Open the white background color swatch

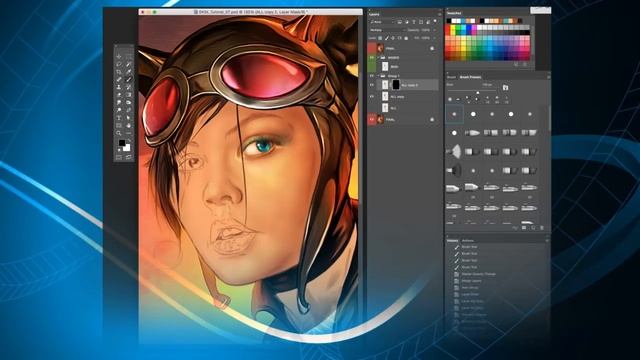point(127,148)
